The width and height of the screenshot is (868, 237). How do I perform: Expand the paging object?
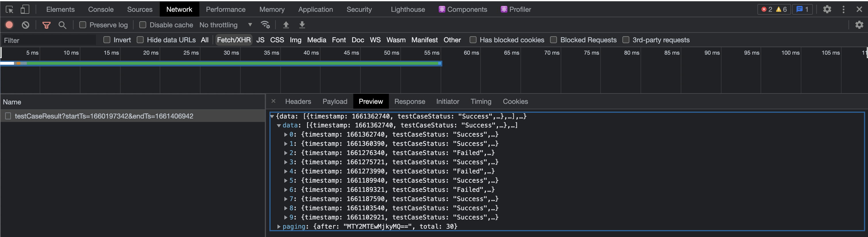coord(279,227)
